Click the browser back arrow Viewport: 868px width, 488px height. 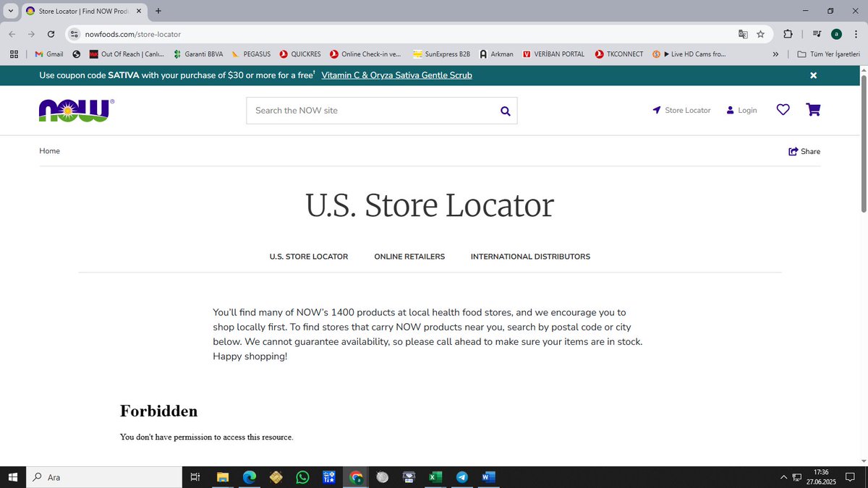pos(12,34)
